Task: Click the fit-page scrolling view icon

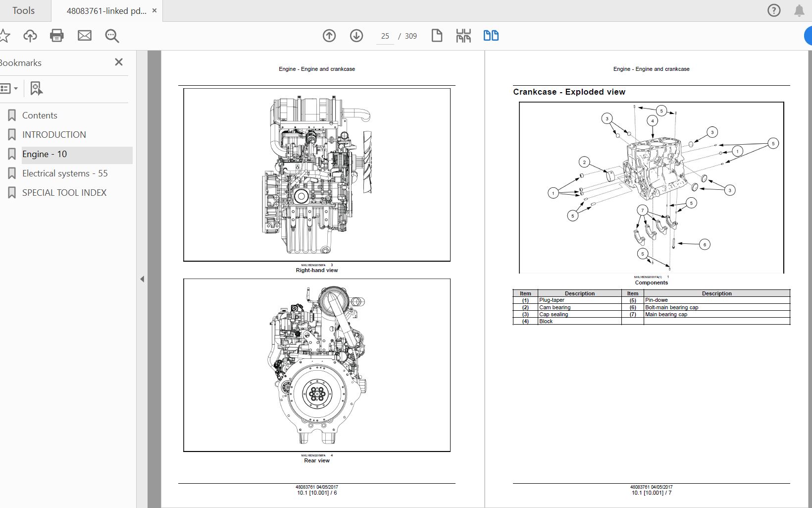Action: point(463,36)
